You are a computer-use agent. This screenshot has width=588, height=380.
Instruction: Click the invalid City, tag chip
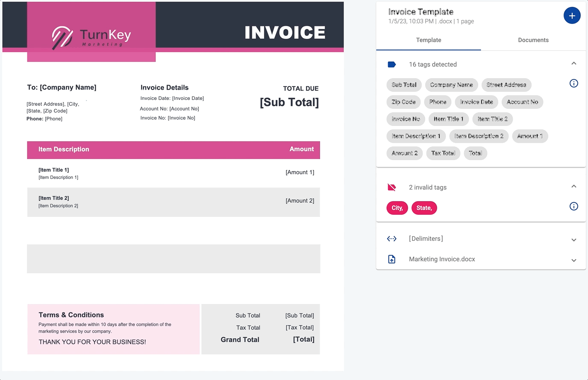(397, 208)
